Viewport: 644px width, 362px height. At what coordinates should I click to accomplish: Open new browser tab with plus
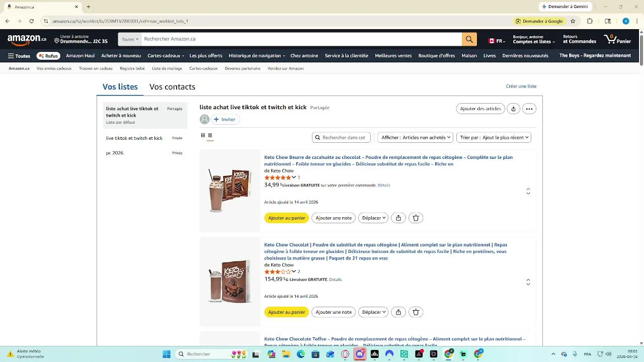89,7
